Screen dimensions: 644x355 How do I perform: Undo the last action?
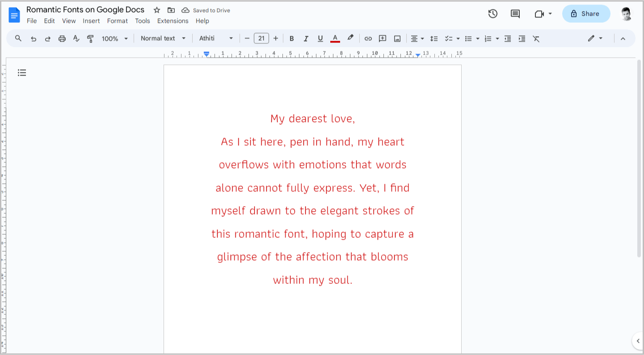pyautogui.click(x=34, y=38)
